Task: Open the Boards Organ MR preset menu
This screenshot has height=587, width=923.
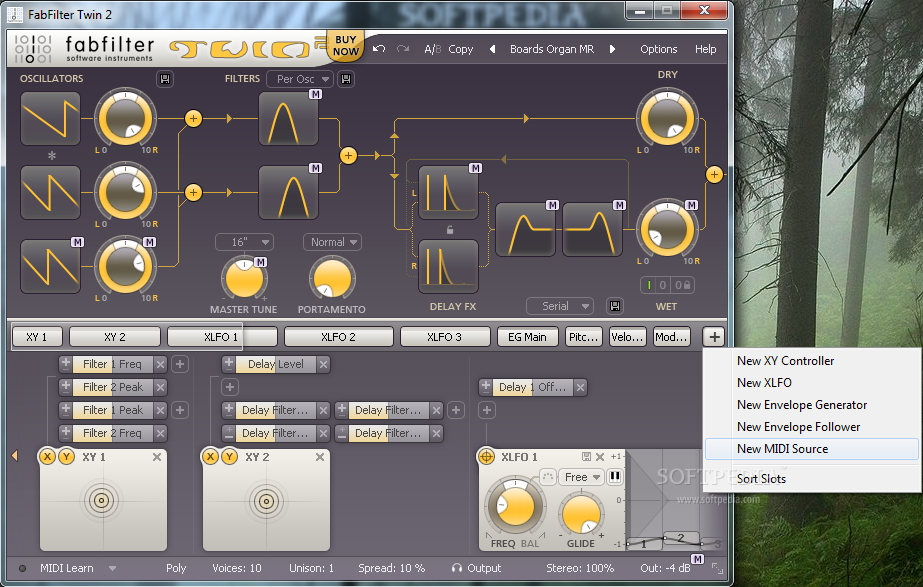Action: 552,49
